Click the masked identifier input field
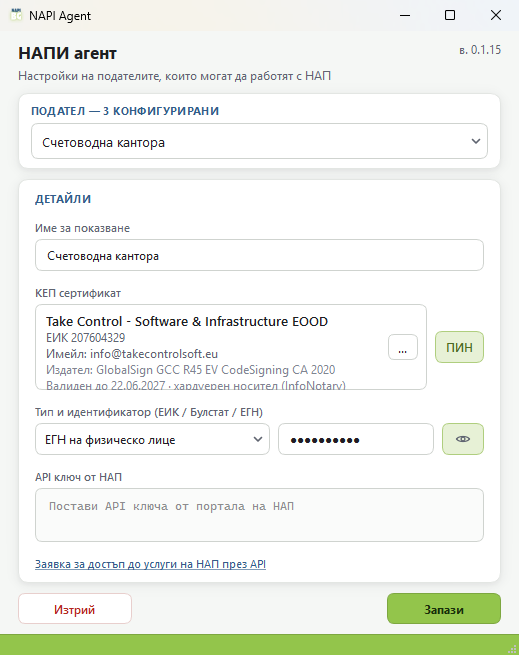Viewport: 519px width, 655px height. pos(356,439)
